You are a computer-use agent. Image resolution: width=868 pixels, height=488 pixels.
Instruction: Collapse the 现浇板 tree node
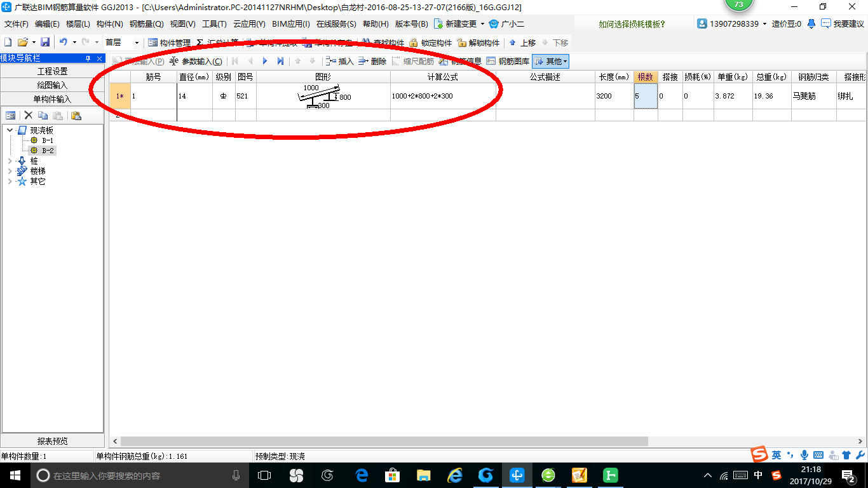10,130
